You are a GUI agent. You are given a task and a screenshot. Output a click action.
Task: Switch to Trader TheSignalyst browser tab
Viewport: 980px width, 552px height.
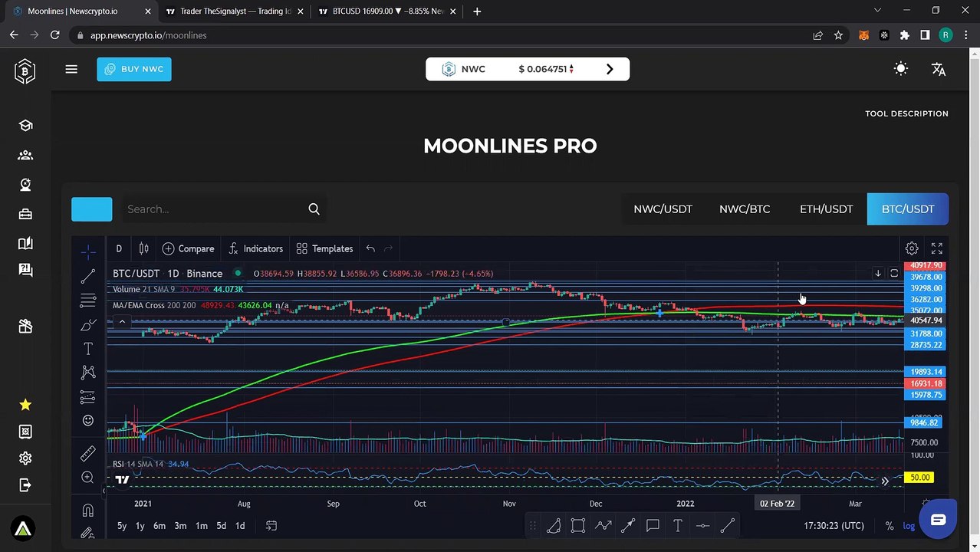(x=234, y=11)
